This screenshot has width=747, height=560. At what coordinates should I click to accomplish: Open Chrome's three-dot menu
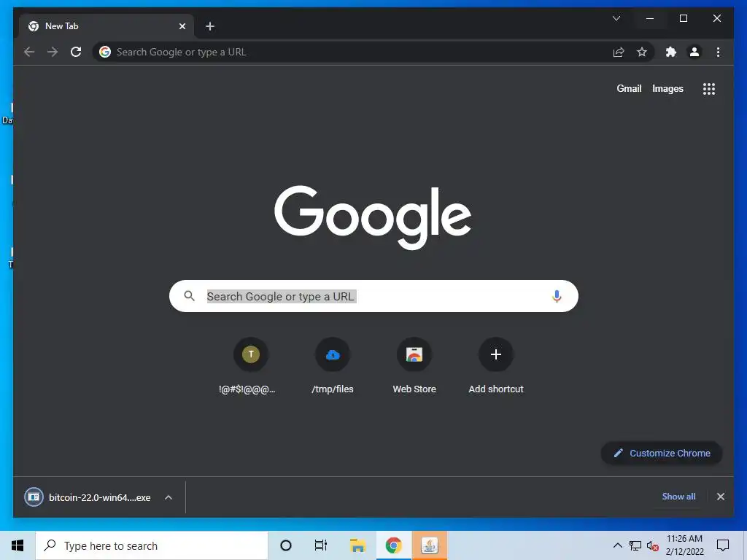tap(718, 52)
